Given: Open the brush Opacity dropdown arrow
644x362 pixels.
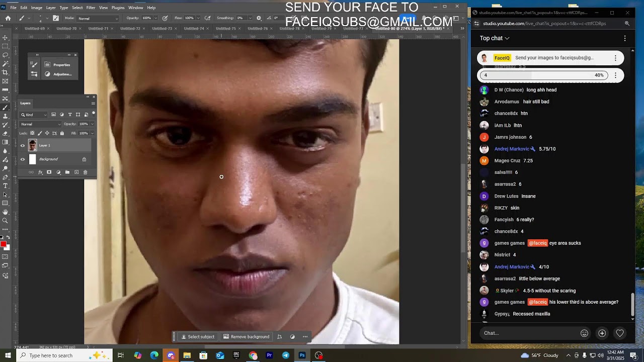Looking at the screenshot, I should [156, 18].
